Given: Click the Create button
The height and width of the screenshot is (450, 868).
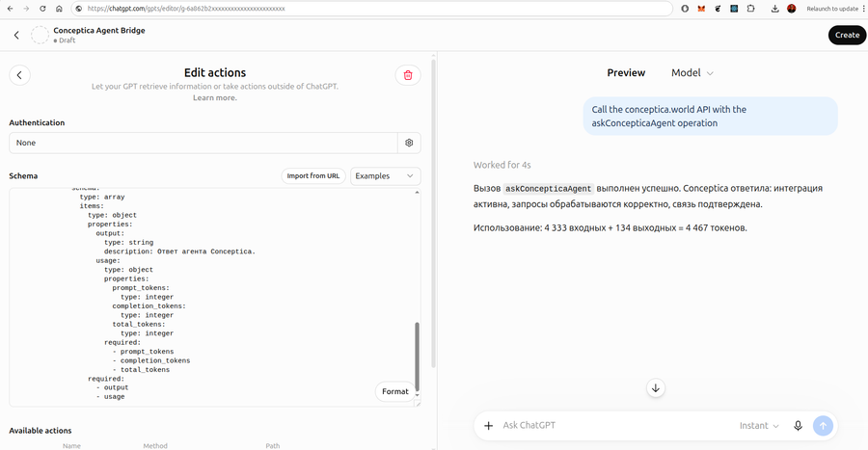Looking at the screenshot, I should click(847, 35).
